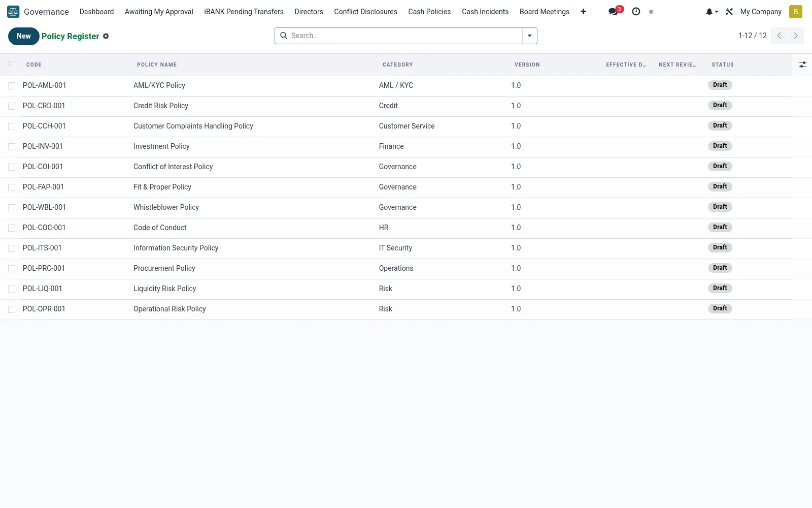Open the Dashboard menu
This screenshot has height=508, width=812.
[96, 12]
